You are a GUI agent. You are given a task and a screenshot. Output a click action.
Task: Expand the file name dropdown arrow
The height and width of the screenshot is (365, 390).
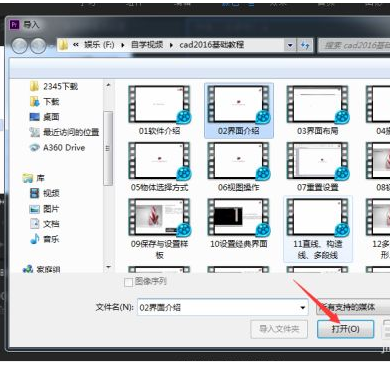coord(303,308)
